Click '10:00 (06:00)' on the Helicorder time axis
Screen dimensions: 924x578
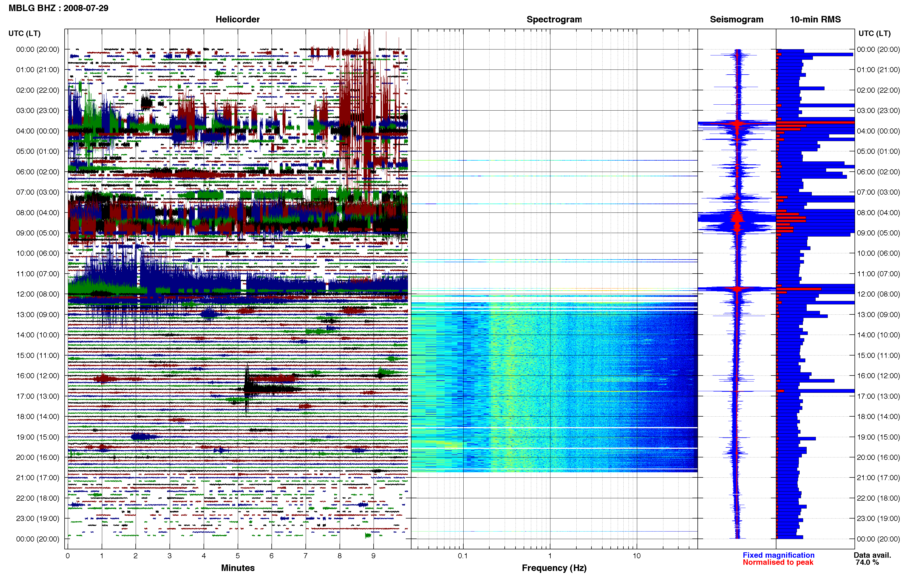(38, 253)
